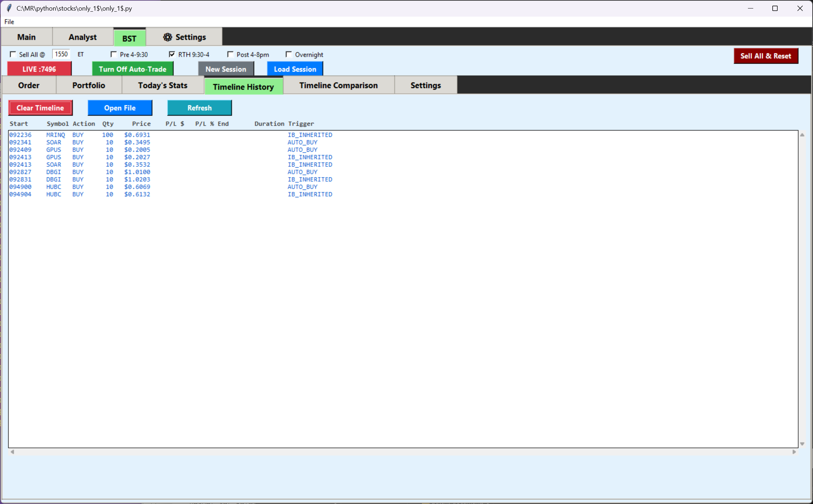Viewport: 813px width, 504px height.
Task: Click the sell time input field showing 1550
Action: [x=61, y=54]
